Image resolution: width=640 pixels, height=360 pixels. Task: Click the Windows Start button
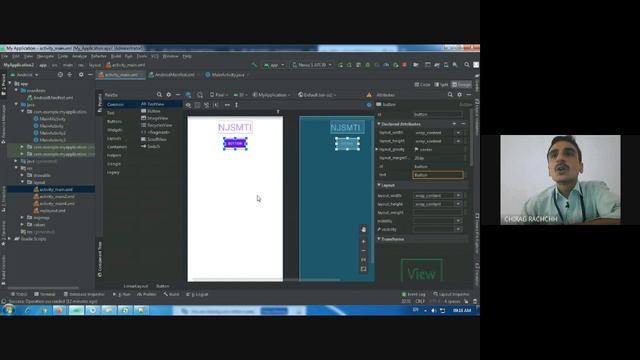point(9,311)
